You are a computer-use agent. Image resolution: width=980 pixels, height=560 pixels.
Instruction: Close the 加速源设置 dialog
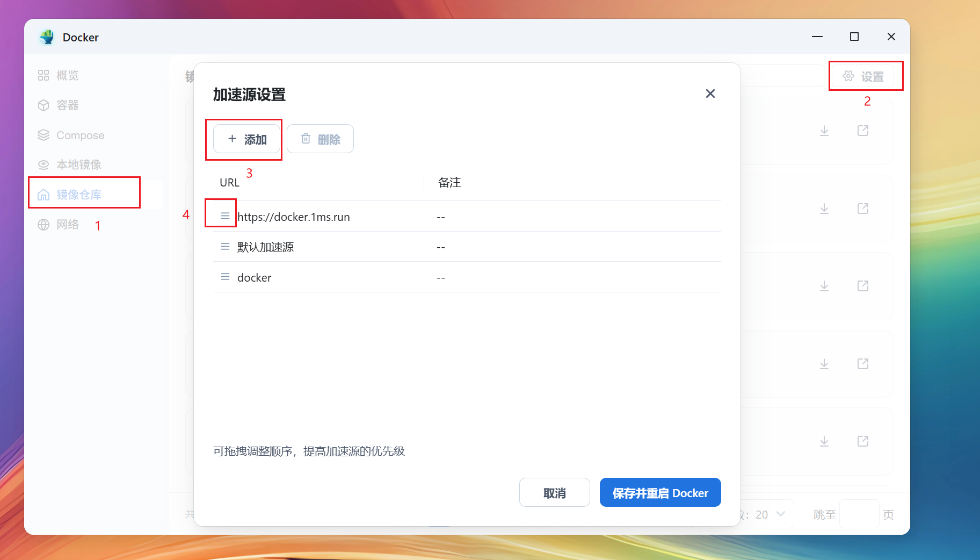click(710, 94)
